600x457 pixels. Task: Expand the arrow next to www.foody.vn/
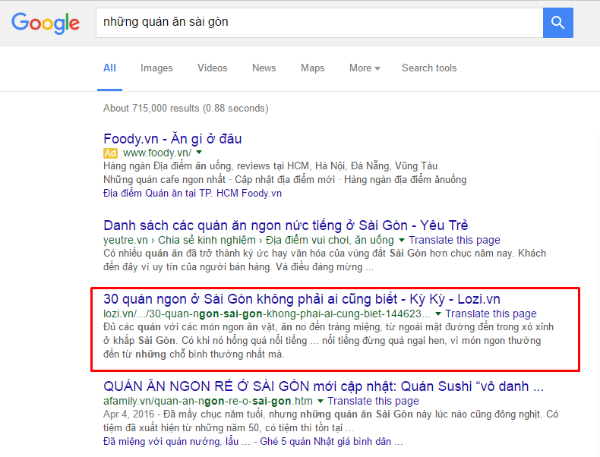click(x=199, y=152)
